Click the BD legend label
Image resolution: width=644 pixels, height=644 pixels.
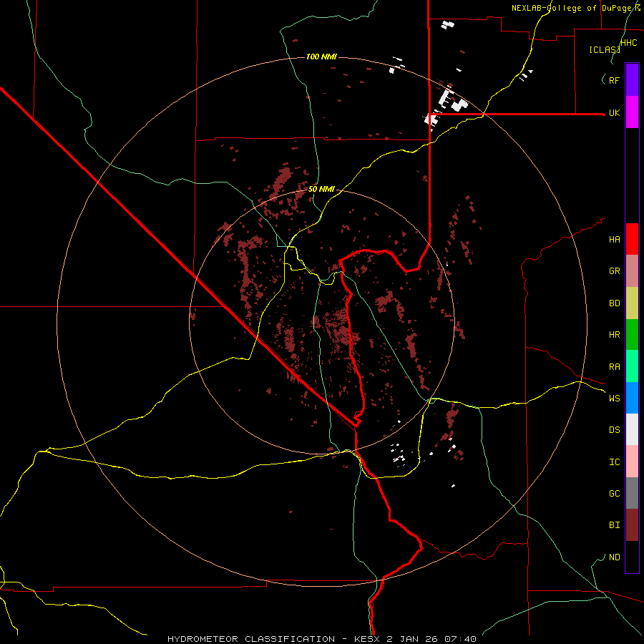coord(614,303)
